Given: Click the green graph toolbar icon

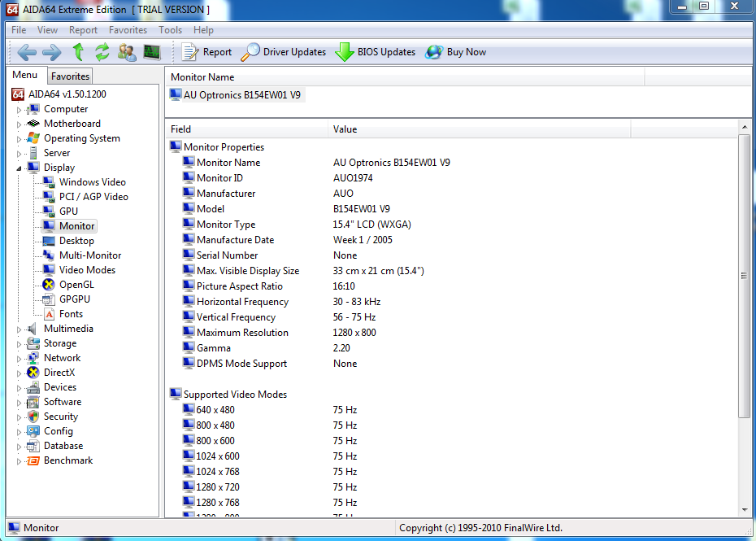Looking at the screenshot, I should click(x=152, y=51).
